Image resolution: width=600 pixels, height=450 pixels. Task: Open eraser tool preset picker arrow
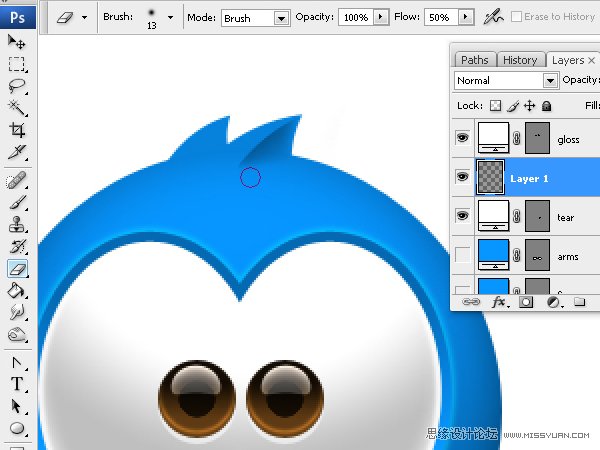(85, 17)
